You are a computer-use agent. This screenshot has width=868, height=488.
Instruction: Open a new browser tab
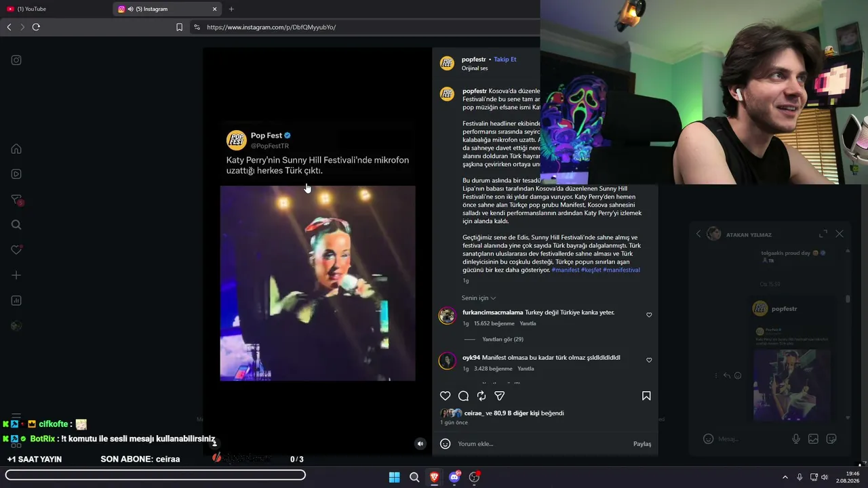(231, 9)
